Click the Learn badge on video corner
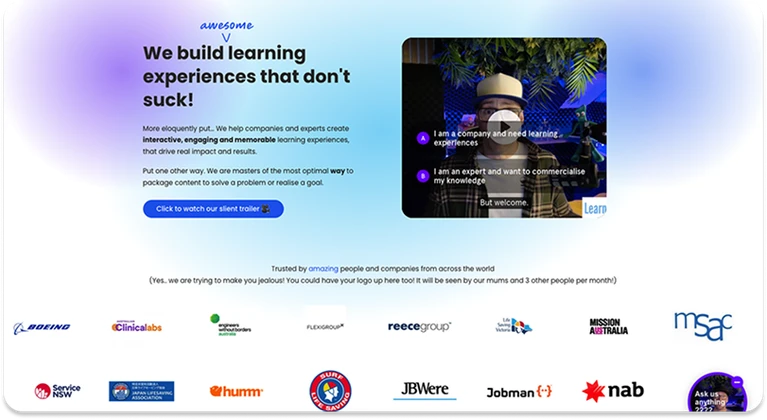This screenshot has width=767, height=420. point(594,208)
